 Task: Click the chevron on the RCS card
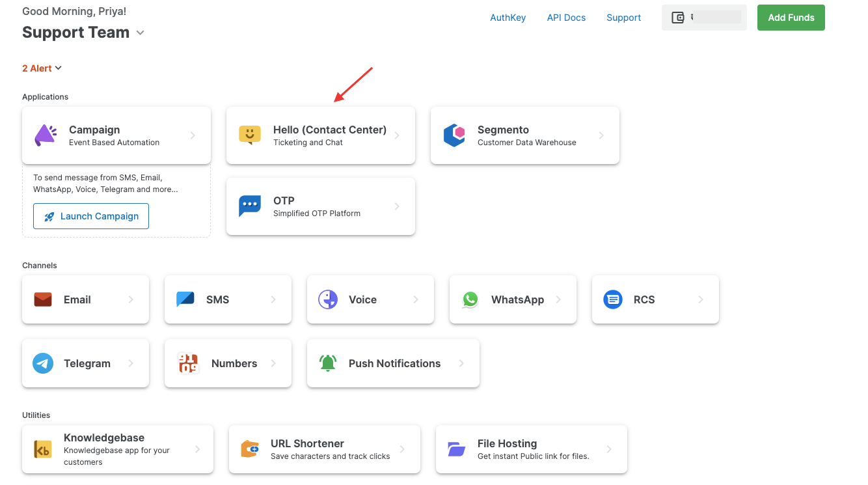pos(701,299)
